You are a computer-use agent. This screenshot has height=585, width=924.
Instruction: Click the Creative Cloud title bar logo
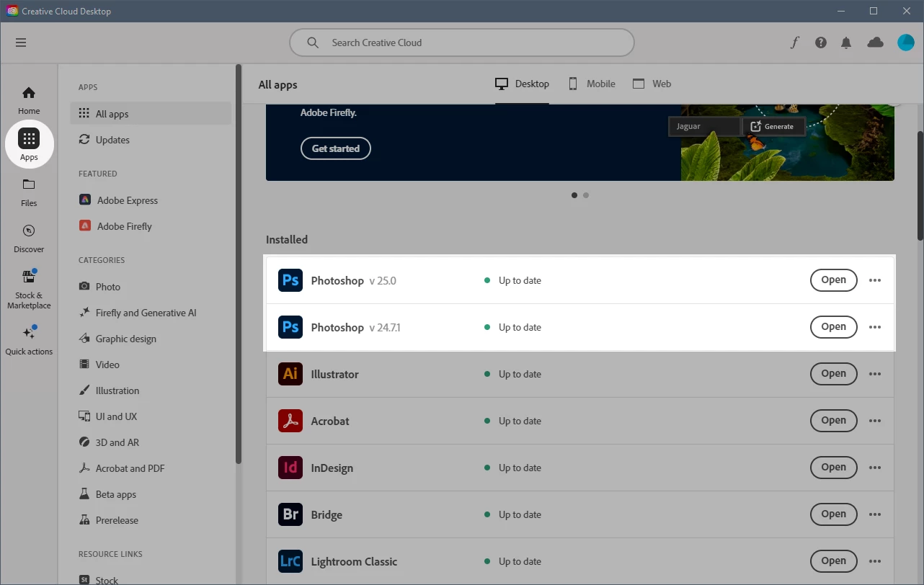(12, 11)
